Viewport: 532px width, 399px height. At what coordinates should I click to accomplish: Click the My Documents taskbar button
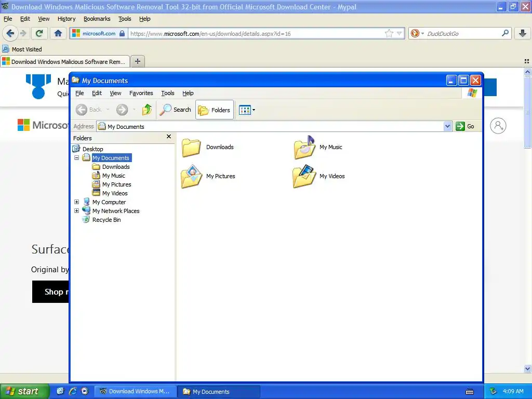click(x=219, y=391)
